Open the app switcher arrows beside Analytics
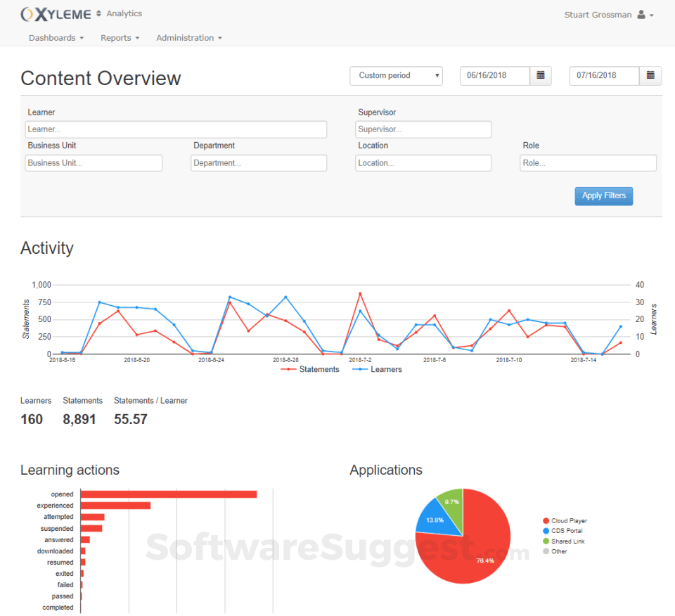The height and width of the screenshot is (616, 675). 98,14
